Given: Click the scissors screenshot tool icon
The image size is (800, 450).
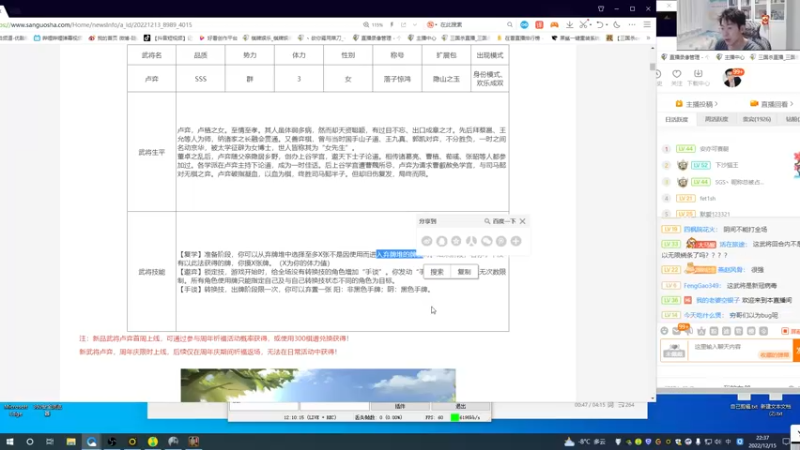Looking at the screenshot, I should [x=584, y=24].
